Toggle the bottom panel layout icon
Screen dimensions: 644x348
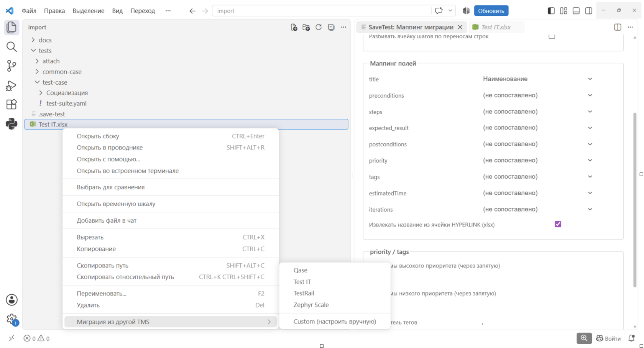pos(576,11)
